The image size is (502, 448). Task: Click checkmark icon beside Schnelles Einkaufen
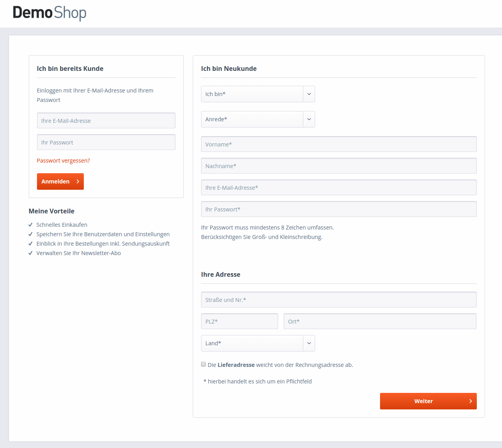coord(31,225)
